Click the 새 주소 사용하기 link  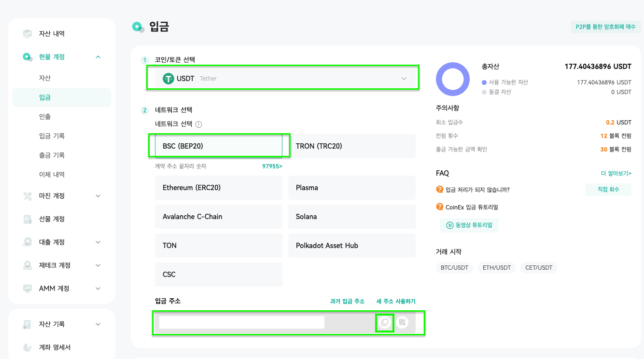[x=396, y=301]
